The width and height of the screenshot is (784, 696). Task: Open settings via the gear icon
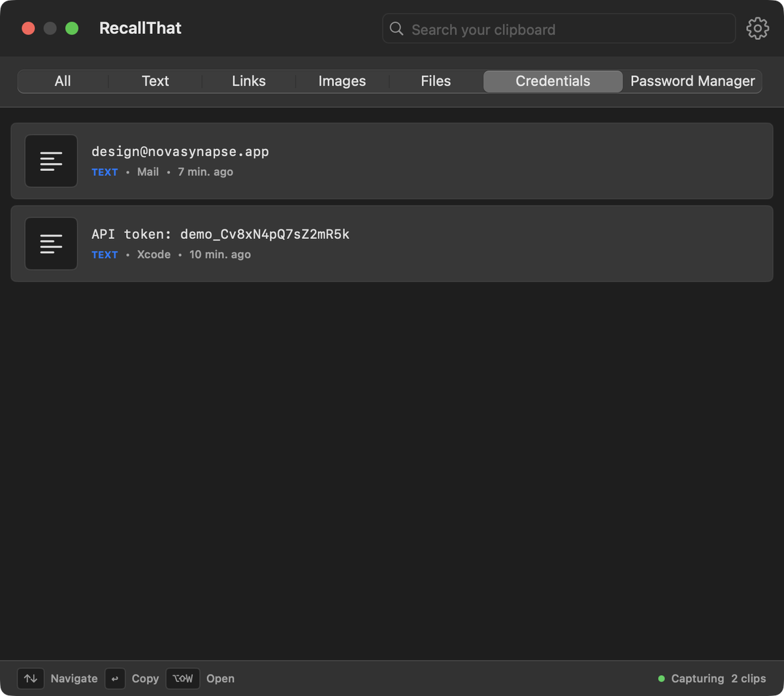click(757, 29)
